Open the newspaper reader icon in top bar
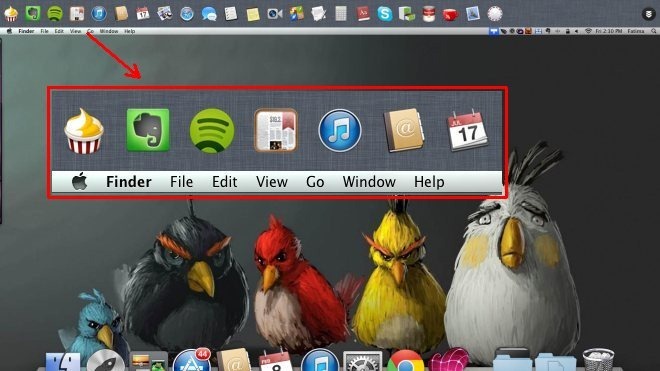The width and height of the screenshot is (660, 371). [77, 13]
